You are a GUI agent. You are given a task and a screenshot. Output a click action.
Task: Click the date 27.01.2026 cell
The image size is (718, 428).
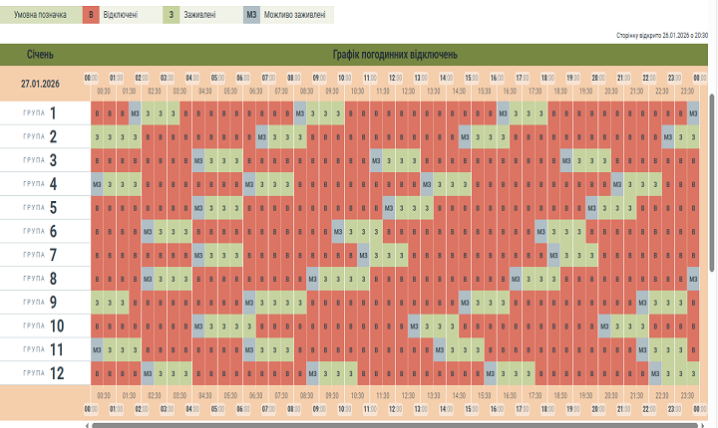(x=41, y=83)
